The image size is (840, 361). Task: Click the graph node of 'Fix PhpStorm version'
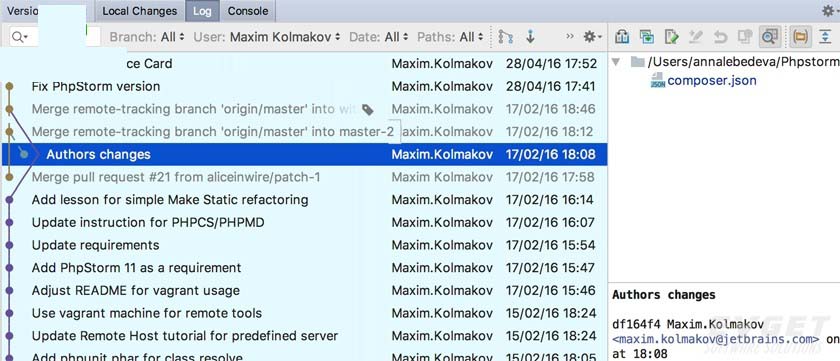pos(9,86)
